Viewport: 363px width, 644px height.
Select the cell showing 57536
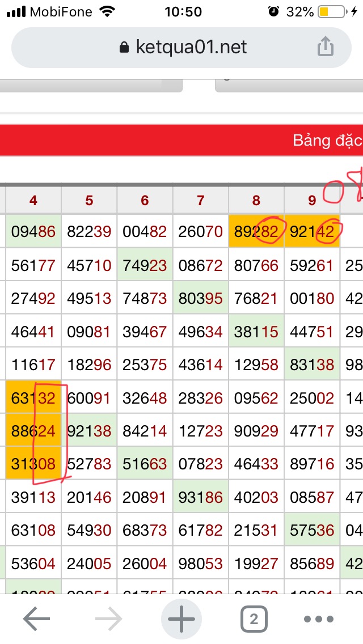pos(311,531)
